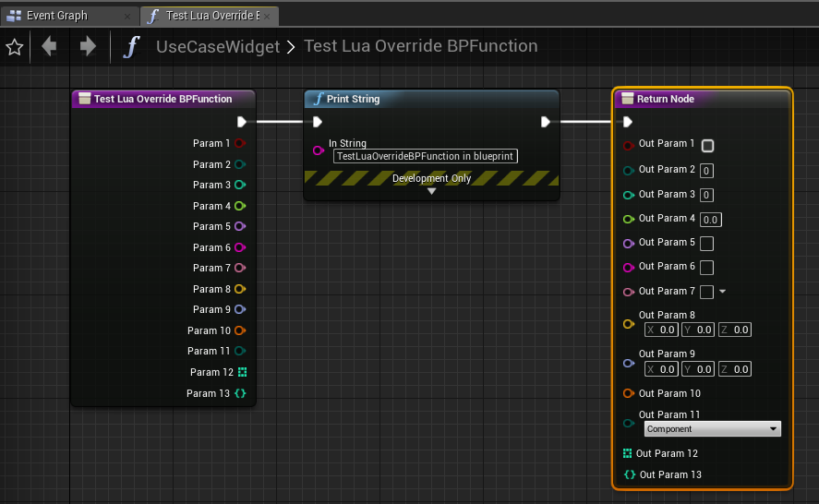This screenshot has height=504, width=819.
Task: Click the In String text field
Action: (x=425, y=157)
